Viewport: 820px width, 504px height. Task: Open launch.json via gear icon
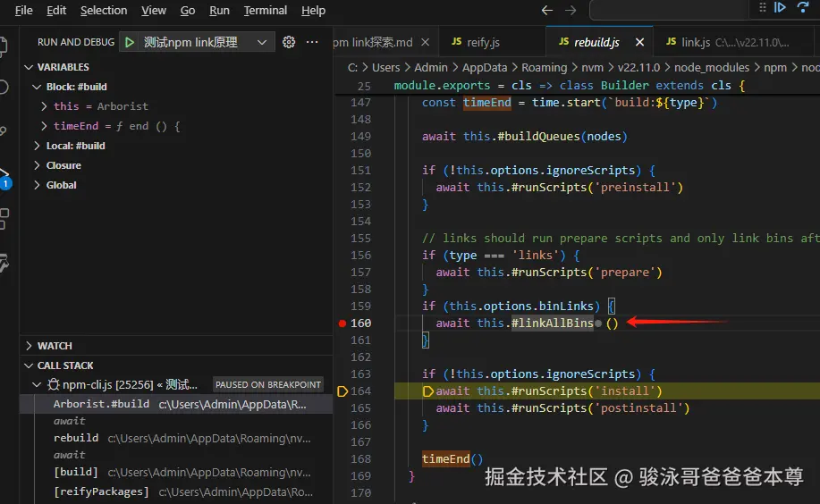coord(289,42)
